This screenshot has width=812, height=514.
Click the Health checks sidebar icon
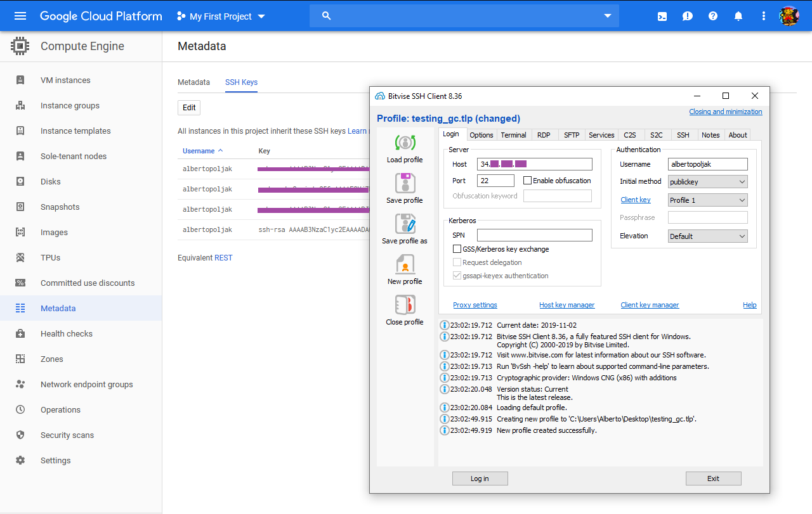20,334
